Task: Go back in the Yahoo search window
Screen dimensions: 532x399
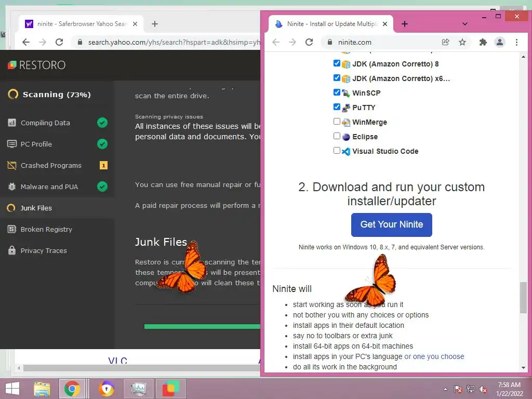Action: (26, 42)
